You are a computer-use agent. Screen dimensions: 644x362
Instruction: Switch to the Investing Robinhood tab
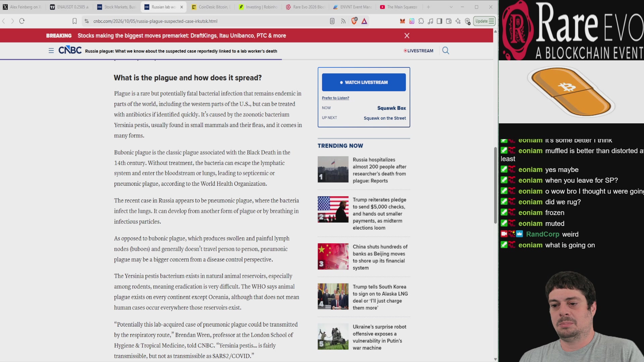(x=258, y=7)
